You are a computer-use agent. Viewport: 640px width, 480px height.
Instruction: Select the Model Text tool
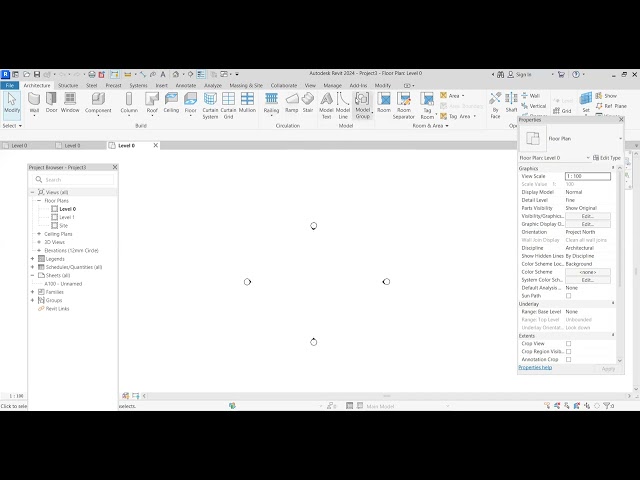click(x=327, y=105)
